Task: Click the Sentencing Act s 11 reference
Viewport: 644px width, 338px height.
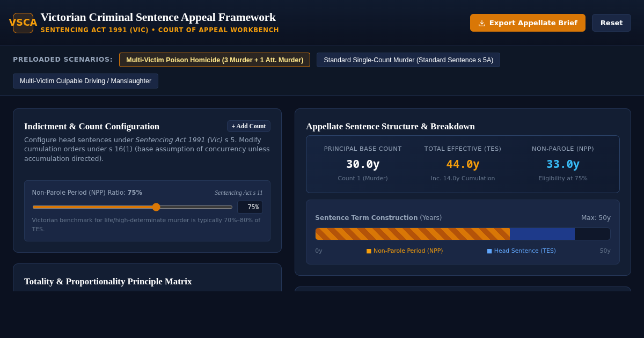Action: coord(239,193)
